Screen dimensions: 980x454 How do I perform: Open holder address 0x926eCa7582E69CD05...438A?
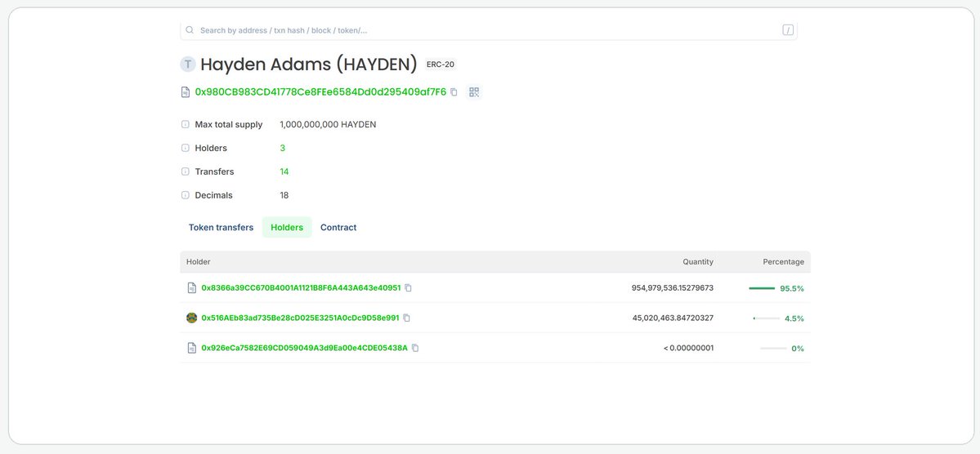point(304,348)
